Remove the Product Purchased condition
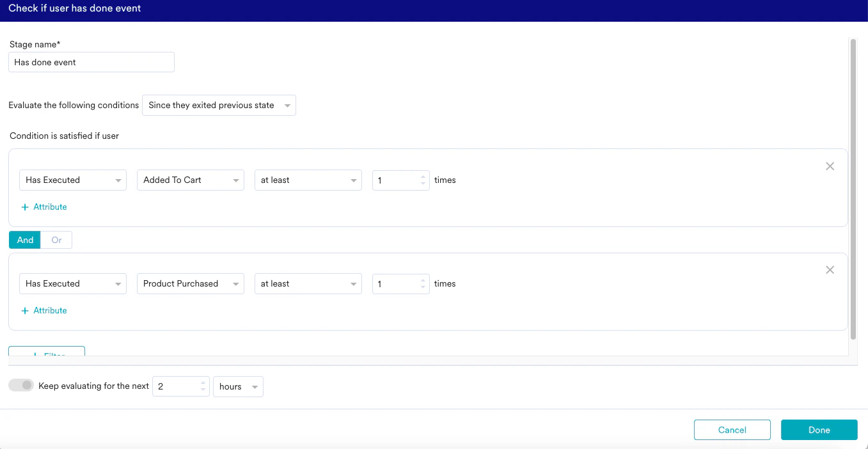The width and height of the screenshot is (868, 449). point(830,270)
